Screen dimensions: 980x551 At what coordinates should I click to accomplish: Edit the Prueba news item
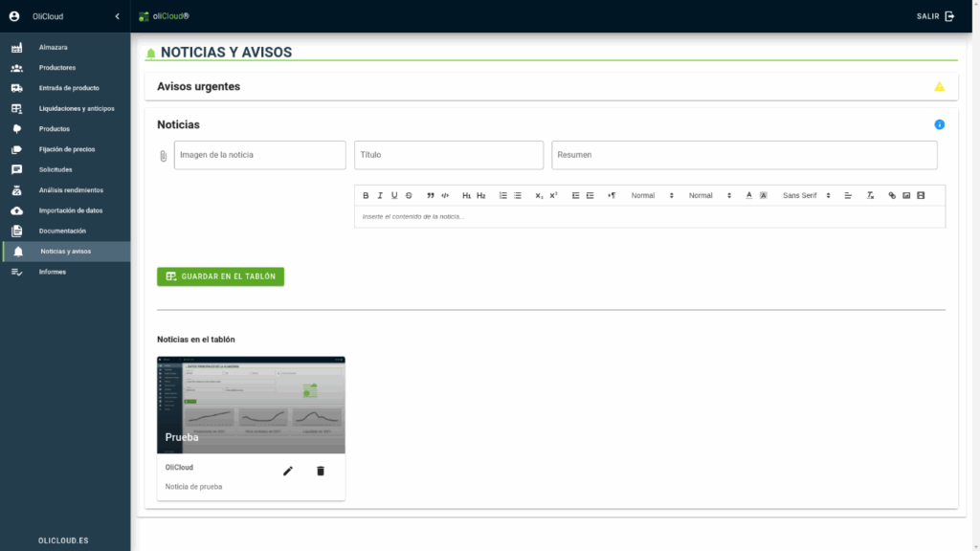288,471
